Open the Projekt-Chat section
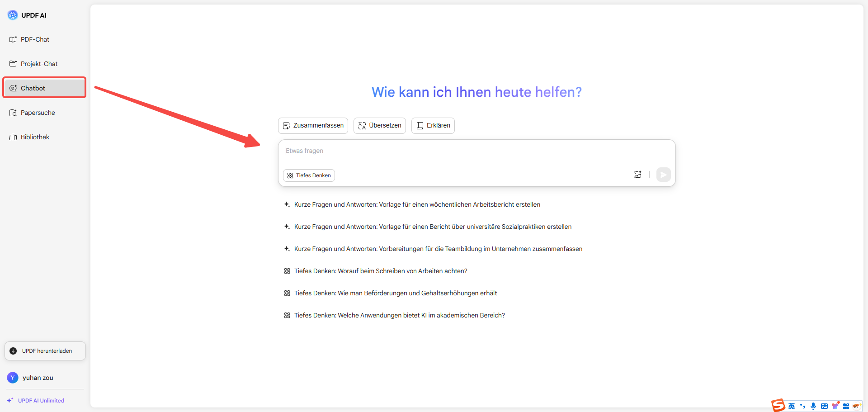Screen dimensions: 868x412 (x=44, y=64)
